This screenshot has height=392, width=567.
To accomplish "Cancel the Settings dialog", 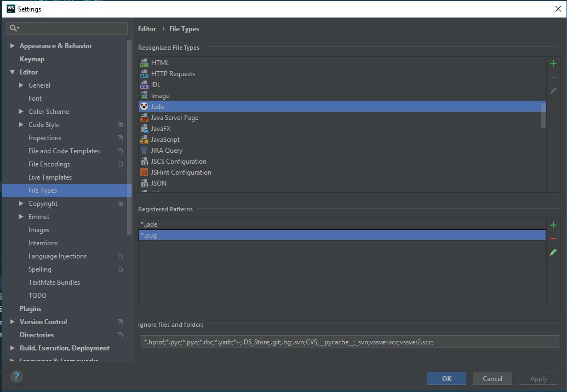I will (492, 378).
